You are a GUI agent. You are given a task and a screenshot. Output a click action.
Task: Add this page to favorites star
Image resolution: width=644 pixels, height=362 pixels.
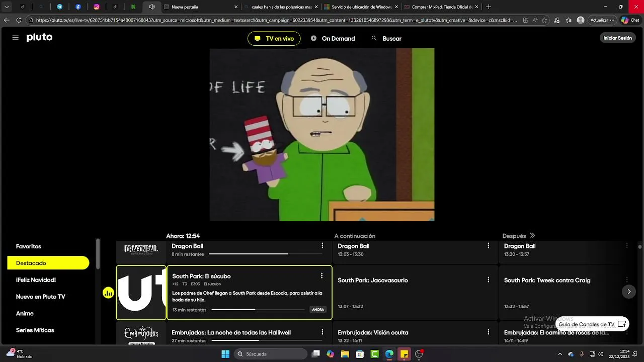click(x=545, y=20)
